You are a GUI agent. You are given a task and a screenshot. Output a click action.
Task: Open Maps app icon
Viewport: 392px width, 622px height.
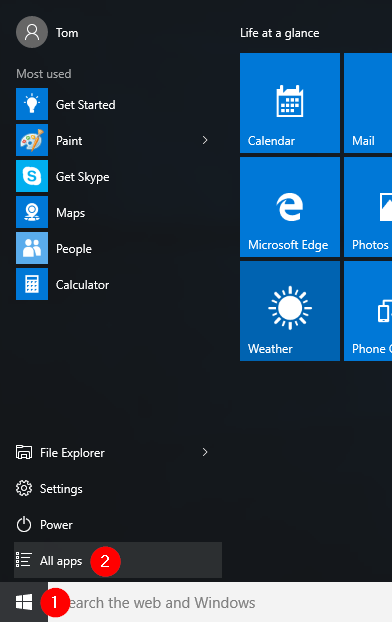pos(32,212)
